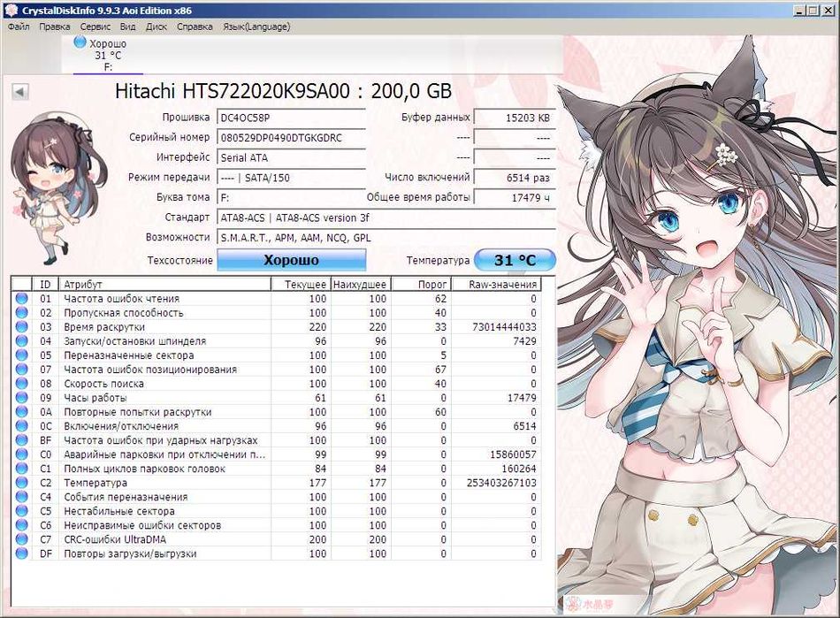Click the status icon for attribute 05 reallocated sectors
This screenshot has width=840, height=618.
click(x=21, y=355)
